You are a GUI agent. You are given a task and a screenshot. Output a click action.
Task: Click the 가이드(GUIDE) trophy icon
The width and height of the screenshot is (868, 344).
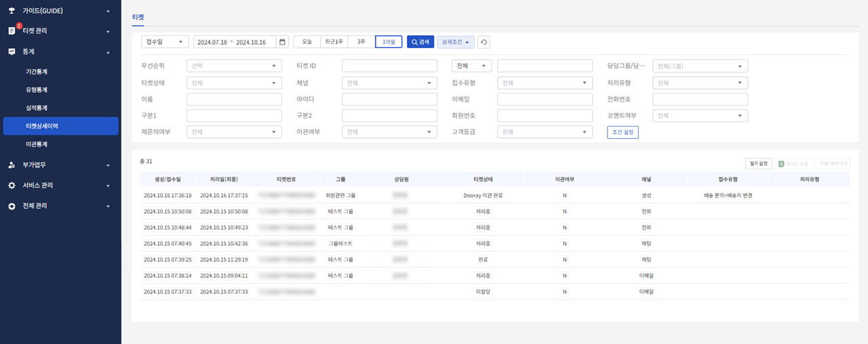click(x=12, y=12)
